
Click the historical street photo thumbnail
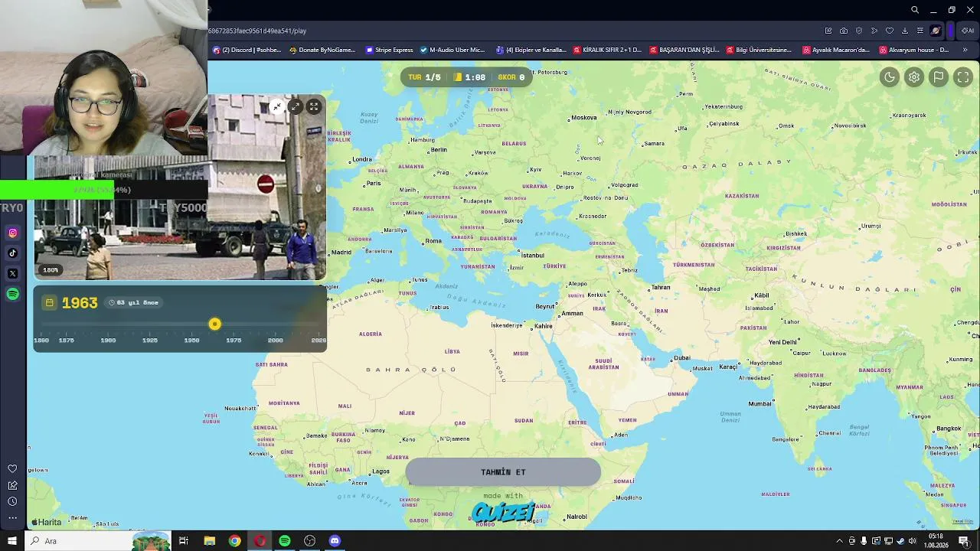point(180,187)
